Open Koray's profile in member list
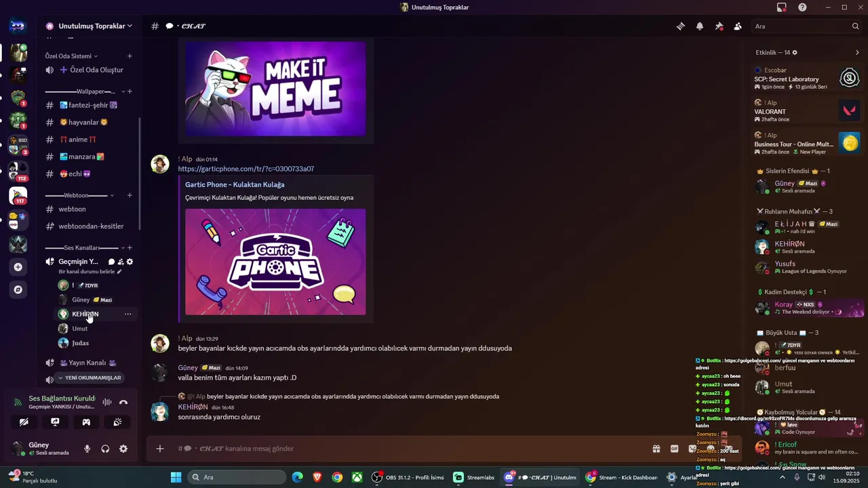The image size is (868, 488). (808, 308)
